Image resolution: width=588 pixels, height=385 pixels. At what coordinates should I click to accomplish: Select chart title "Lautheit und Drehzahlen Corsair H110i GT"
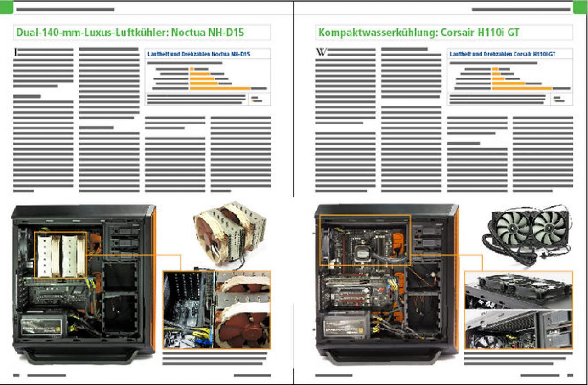pyautogui.click(x=503, y=54)
